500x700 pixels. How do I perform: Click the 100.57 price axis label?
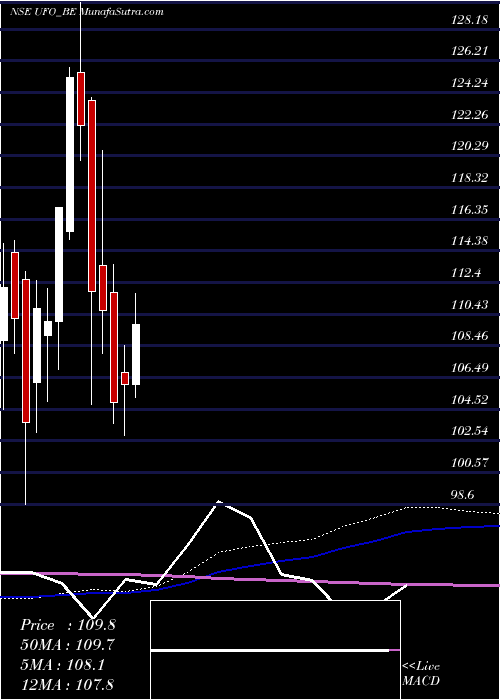[x=469, y=463]
